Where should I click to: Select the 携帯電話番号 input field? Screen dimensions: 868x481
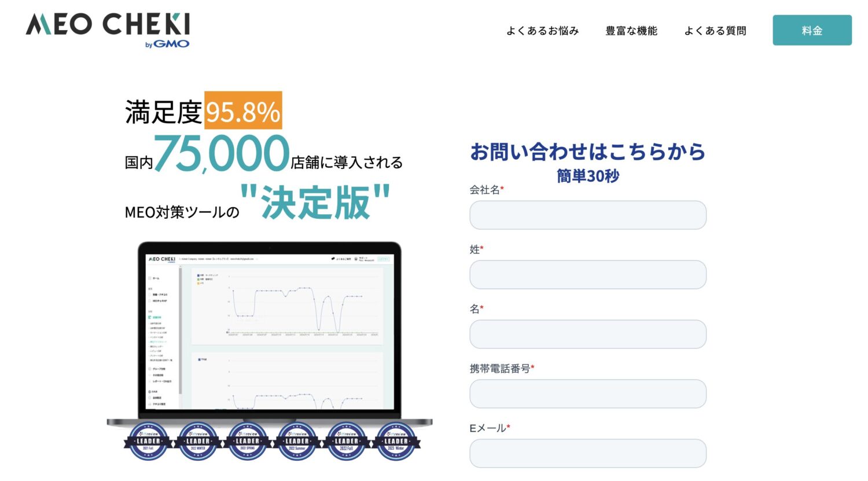pyautogui.click(x=588, y=394)
